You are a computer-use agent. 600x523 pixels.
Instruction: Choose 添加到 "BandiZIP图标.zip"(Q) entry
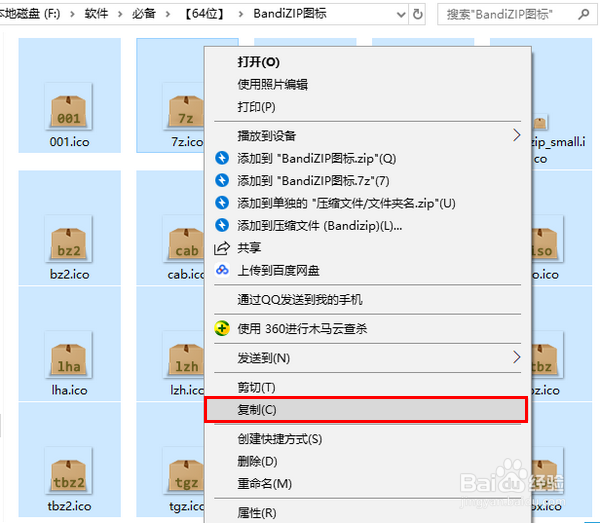click(368, 158)
